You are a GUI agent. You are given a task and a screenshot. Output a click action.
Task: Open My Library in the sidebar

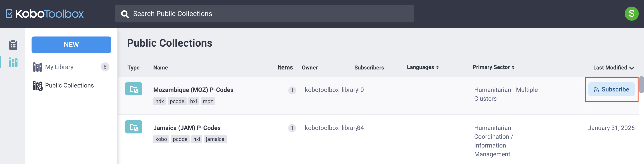click(59, 67)
